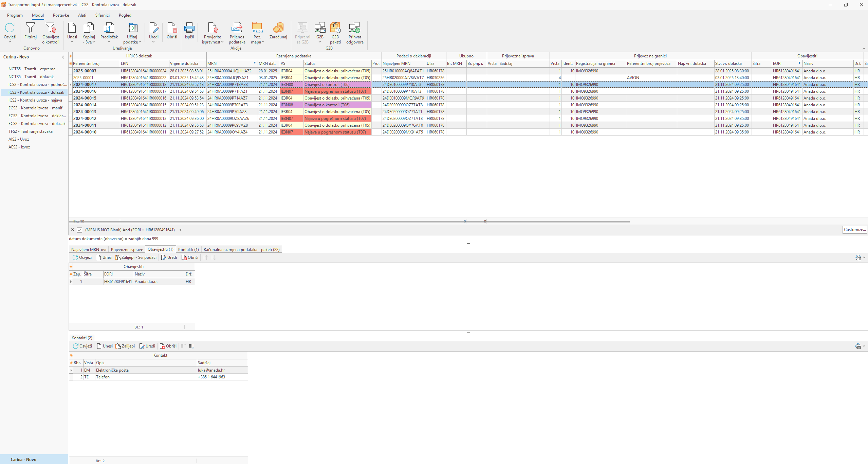Click the Obavijest o kontroli icon
This screenshot has height=464, width=868.
(x=51, y=28)
